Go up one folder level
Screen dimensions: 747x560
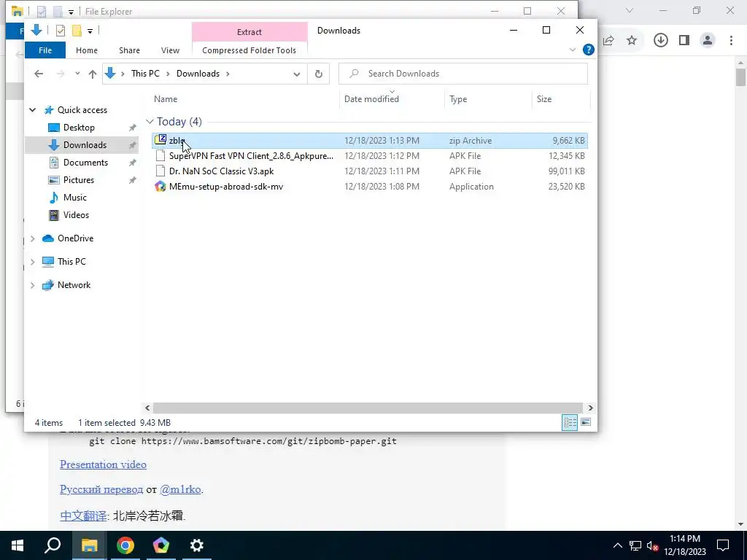[93, 74]
